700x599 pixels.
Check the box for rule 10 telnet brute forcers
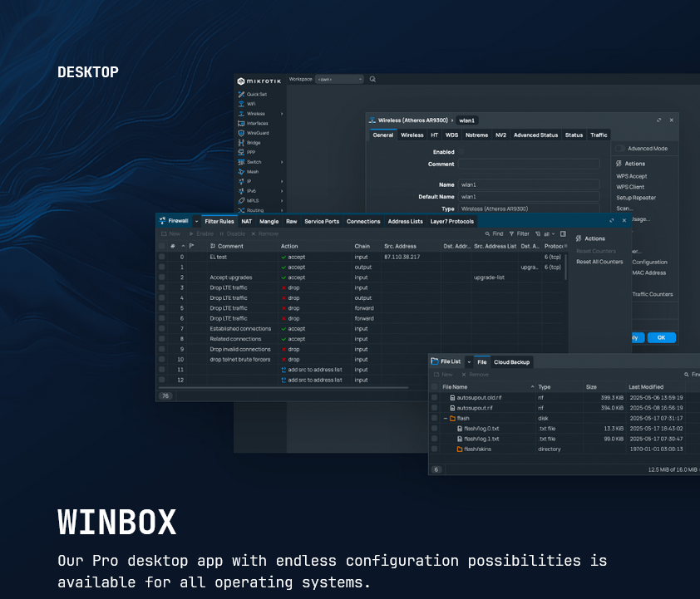point(161,360)
